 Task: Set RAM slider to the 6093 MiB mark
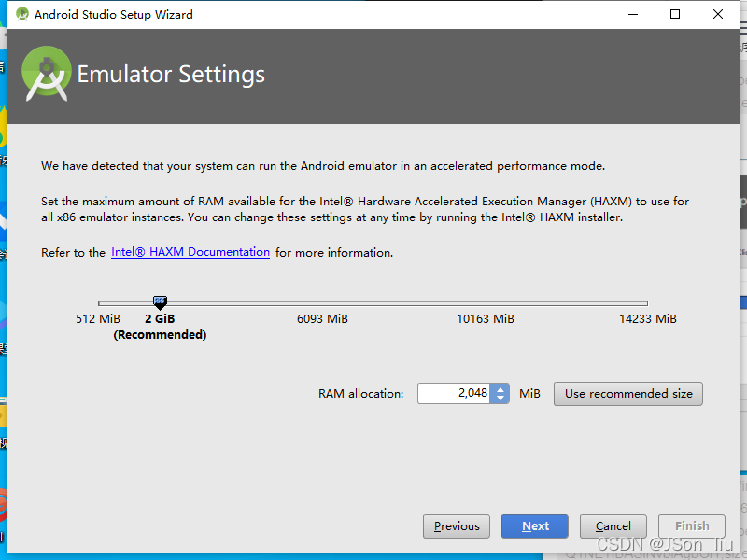click(322, 303)
